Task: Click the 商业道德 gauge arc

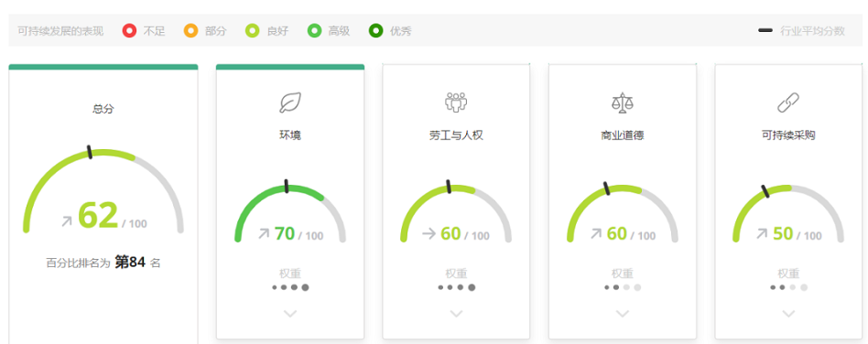Action: [x=623, y=213]
